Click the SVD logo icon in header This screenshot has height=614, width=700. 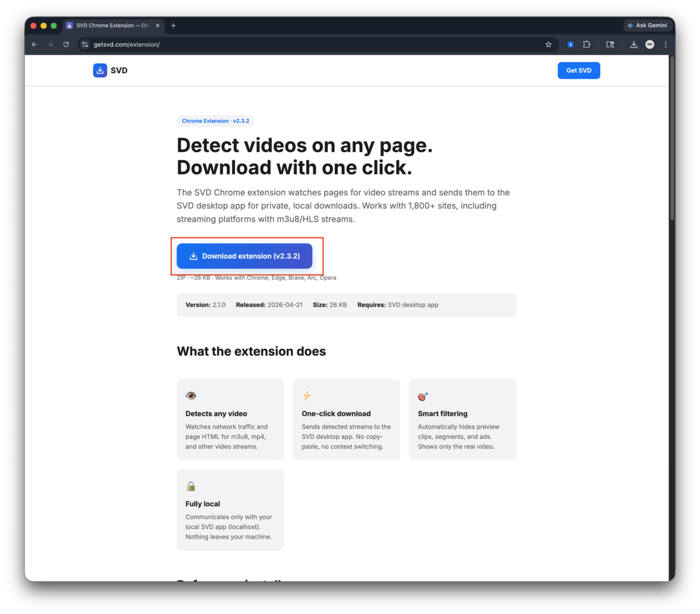click(x=100, y=71)
